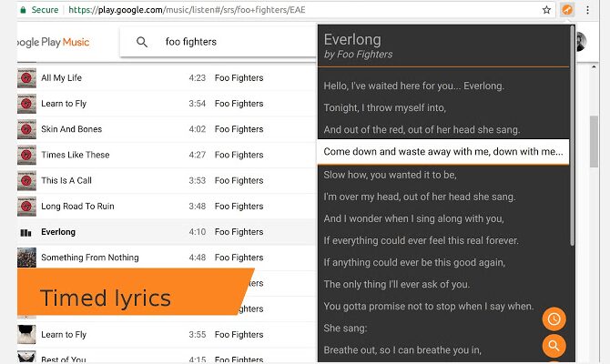
Task: Select the Times Like These song title
Action: pos(76,155)
